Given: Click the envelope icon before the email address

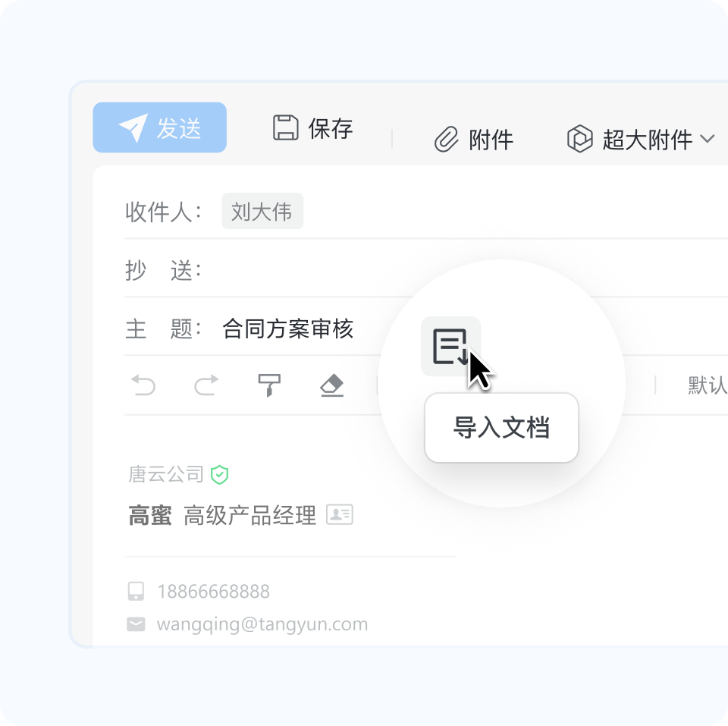Looking at the screenshot, I should pyautogui.click(x=136, y=624).
